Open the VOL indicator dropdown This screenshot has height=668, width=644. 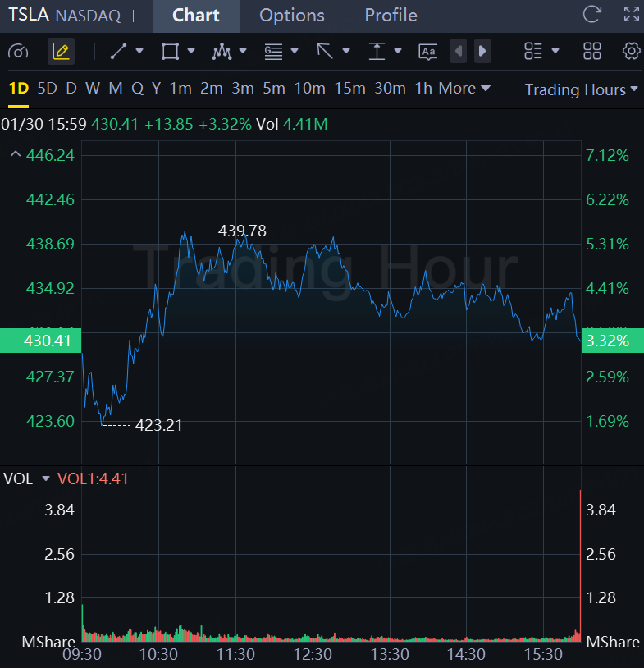tap(46, 478)
